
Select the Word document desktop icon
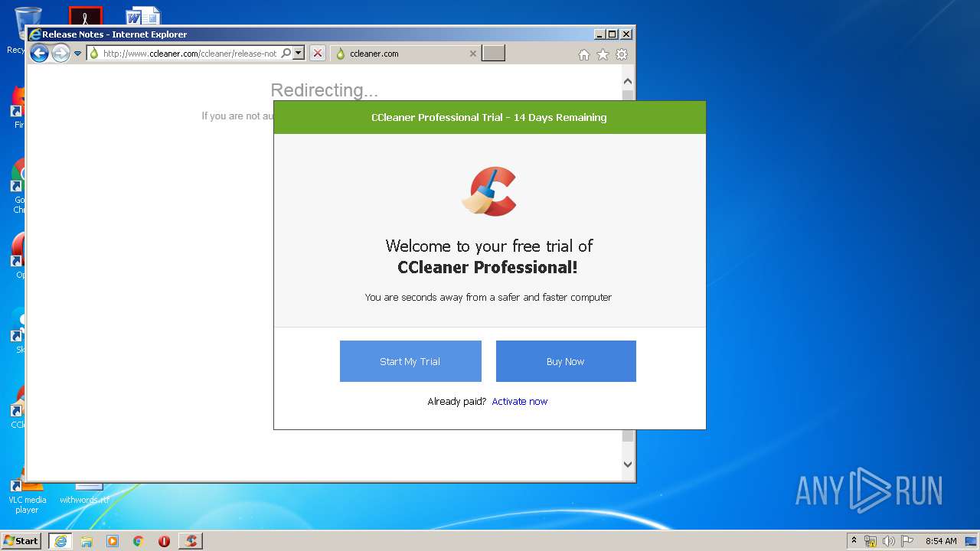coord(143,16)
